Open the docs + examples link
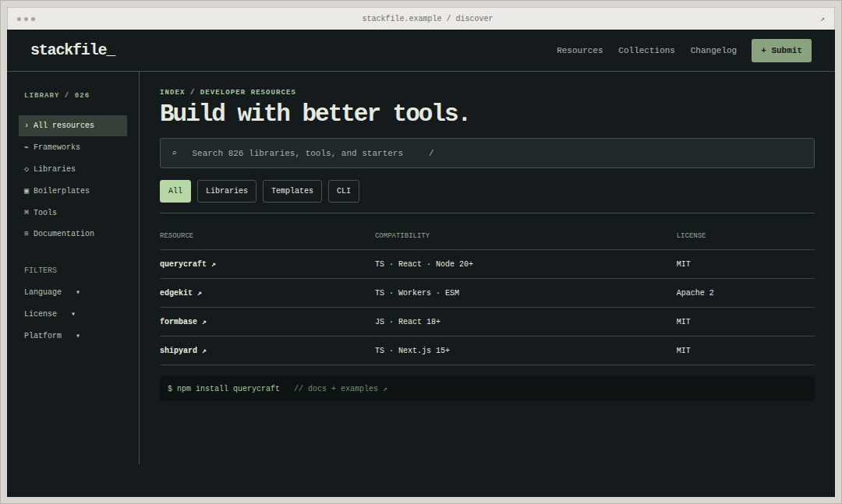 tap(341, 389)
